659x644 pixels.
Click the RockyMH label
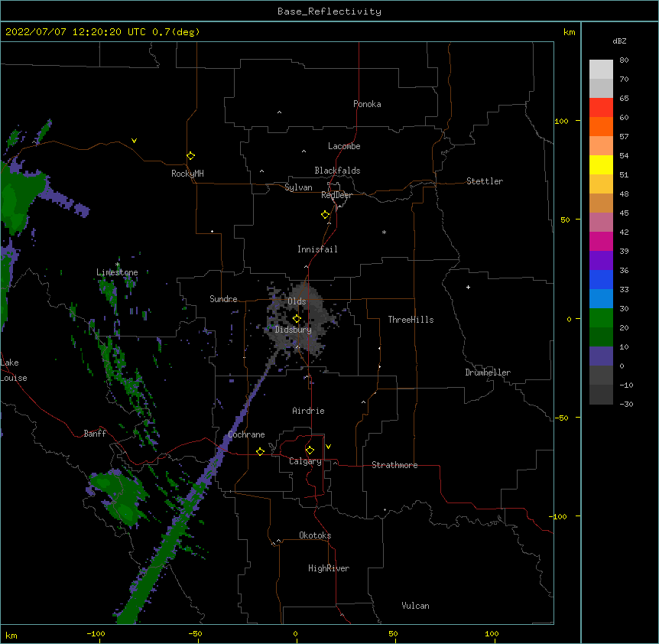pyautogui.click(x=187, y=174)
